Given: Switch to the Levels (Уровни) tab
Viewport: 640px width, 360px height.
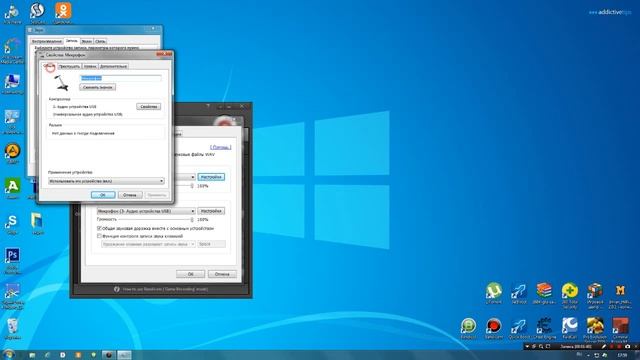Looking at the screenshot, I should (90, 66).
